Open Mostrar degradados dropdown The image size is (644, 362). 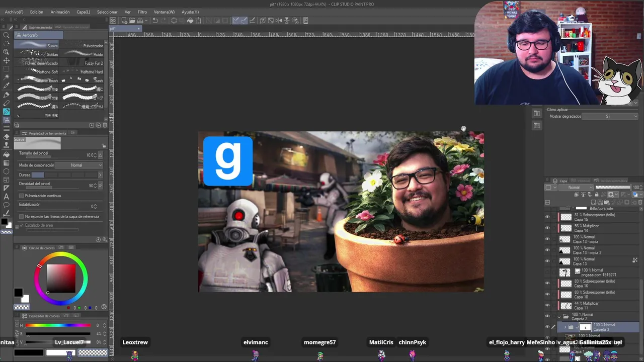click(610, 116)
